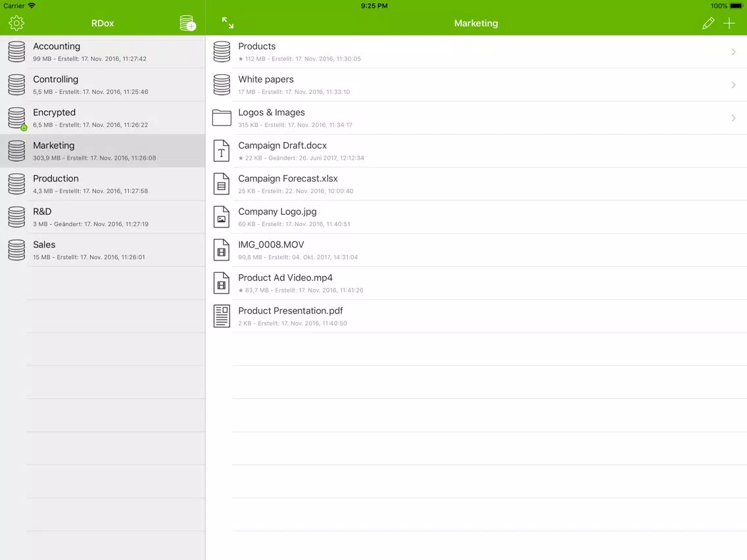Expand the White papers row chevron
This screenshot has width=747, height=560.
click(734, 85)
